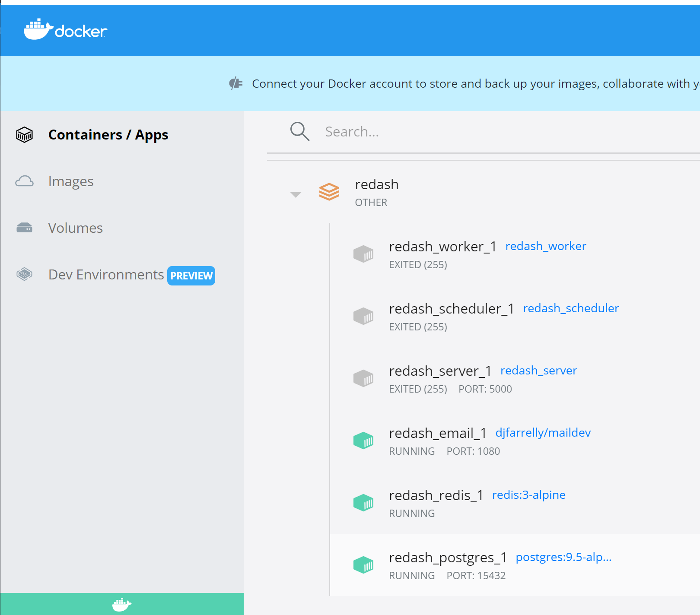Select the redash_email_1 container name

point(438,433)
